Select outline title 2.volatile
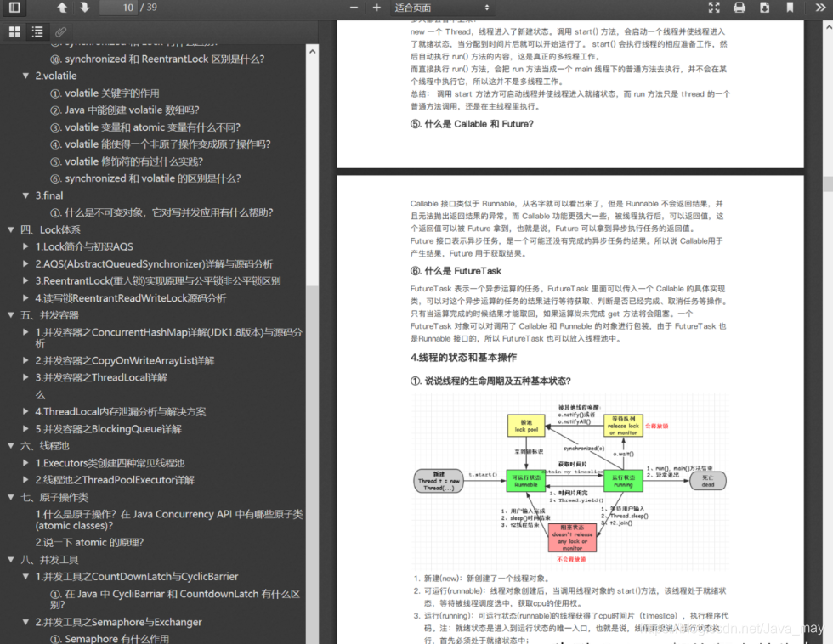833x644 pixels. (56, 76)
